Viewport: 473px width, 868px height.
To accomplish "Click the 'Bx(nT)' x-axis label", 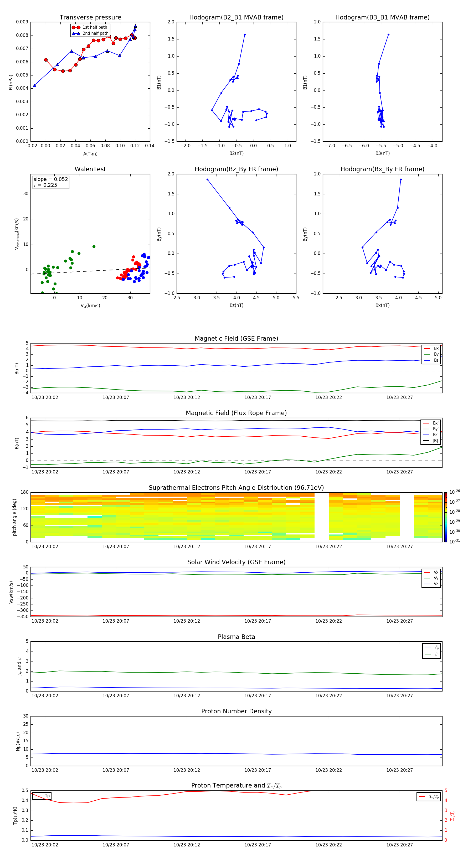I will tap(382, 305).
